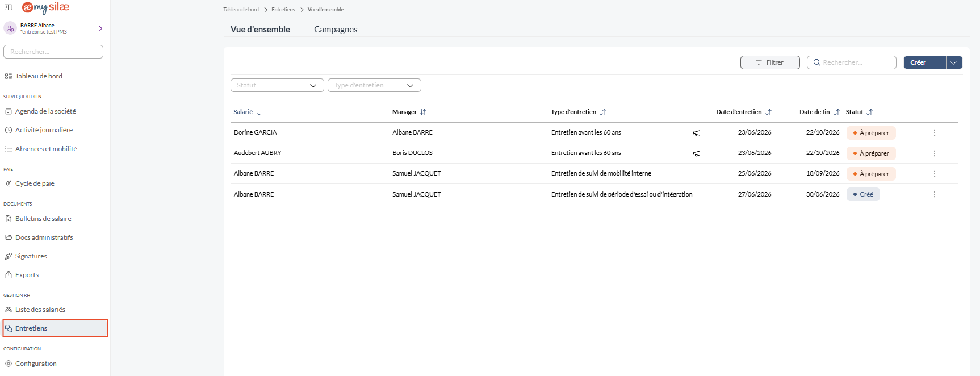Click the Tableau de bord grid icon
Image resolution: width=980 pixels, height=376 pixels.
click(9, 76)
